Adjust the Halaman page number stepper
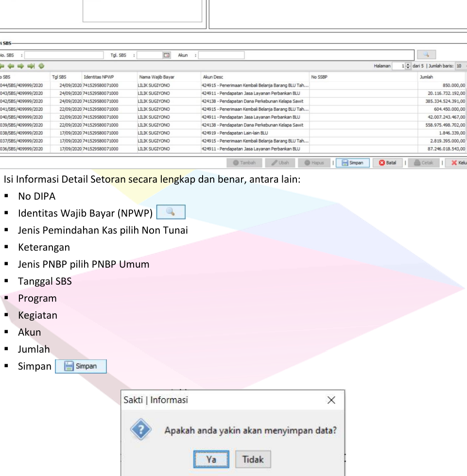Screen dimensions: 467x476 408,66
